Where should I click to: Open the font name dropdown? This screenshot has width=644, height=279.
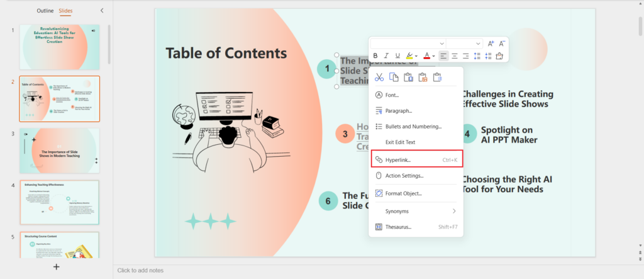click(407, 43)
